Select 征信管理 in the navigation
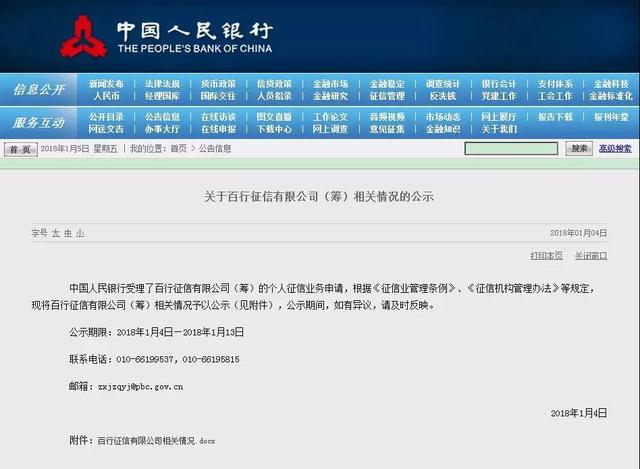This screenshot has width=640, height=469. tap(387, 96)
